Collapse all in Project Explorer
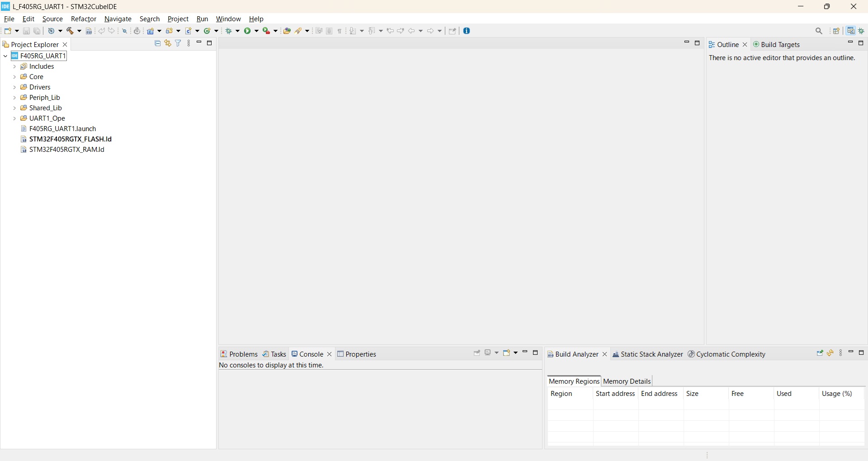Image resolution: width=868 pixels, height=461 pixels. pos(158,43)
